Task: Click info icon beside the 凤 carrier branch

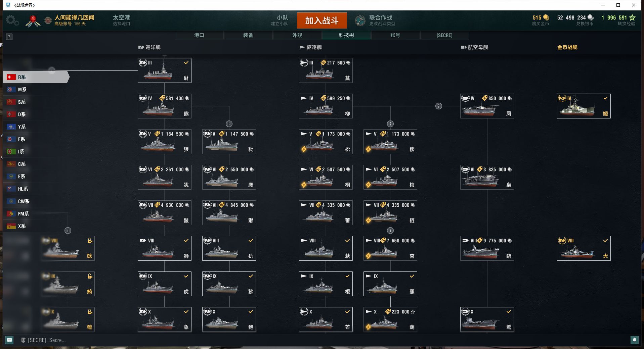Action: [x=439, y=106]
